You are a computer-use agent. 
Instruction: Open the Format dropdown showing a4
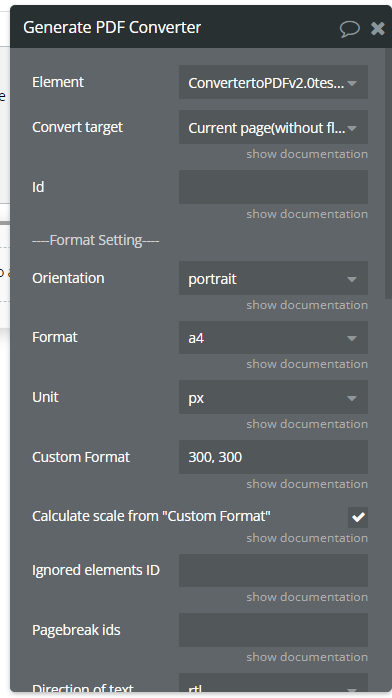click(273, 337)
